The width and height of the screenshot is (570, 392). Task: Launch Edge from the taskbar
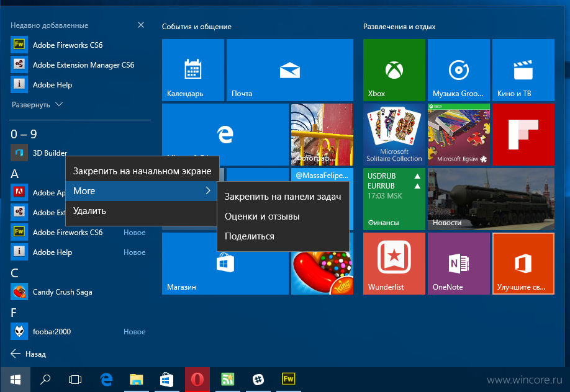(106, 380)
